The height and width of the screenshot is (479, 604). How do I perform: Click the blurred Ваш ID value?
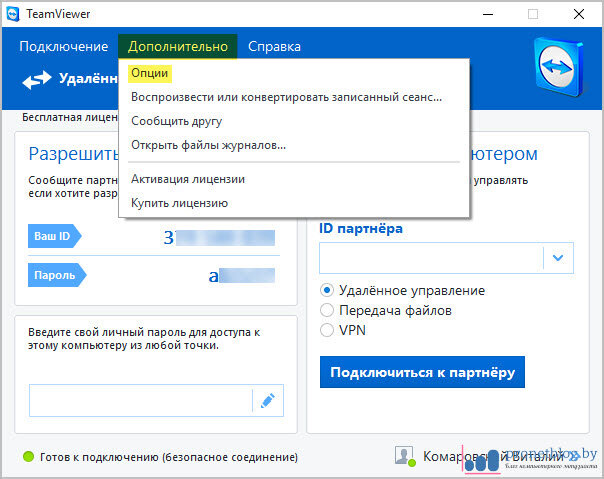pyautogui.click(x=219, y=238)
